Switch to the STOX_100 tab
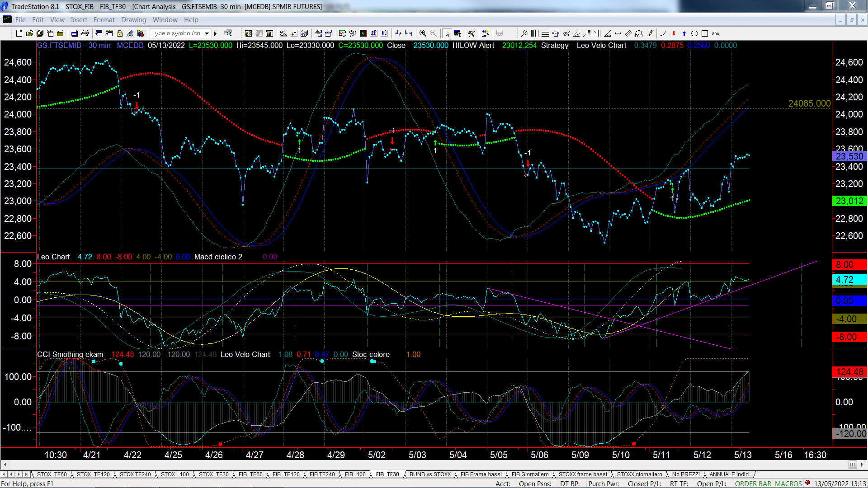 (175, 474)
